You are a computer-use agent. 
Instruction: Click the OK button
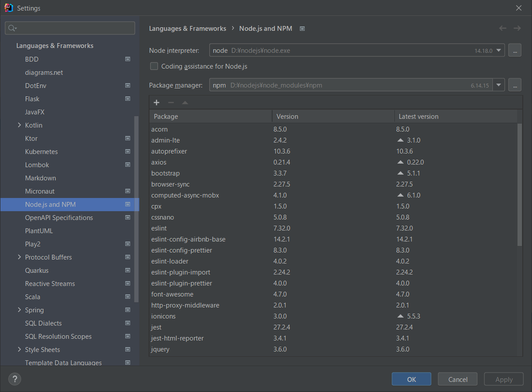[x=411, y=379]
